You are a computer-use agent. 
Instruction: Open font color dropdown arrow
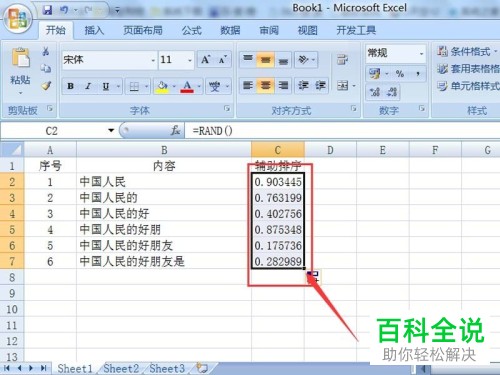click(x=199, y=87)
